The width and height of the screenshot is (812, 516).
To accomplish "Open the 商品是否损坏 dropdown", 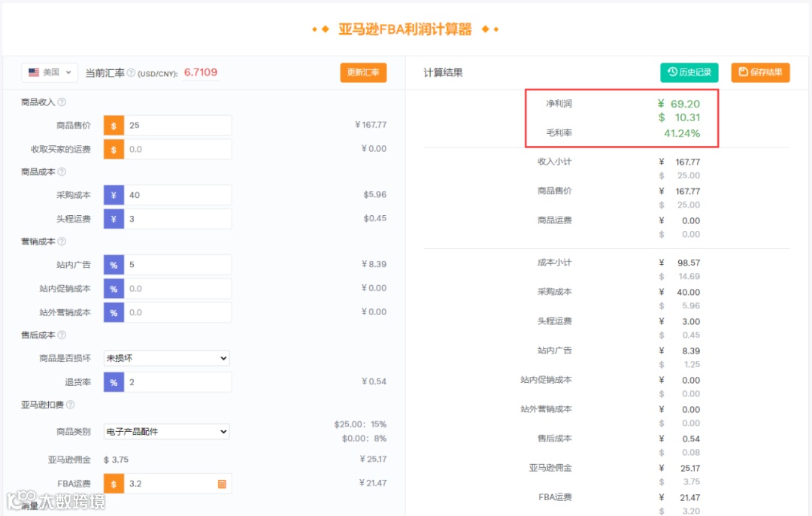I will tap(167, 358).
